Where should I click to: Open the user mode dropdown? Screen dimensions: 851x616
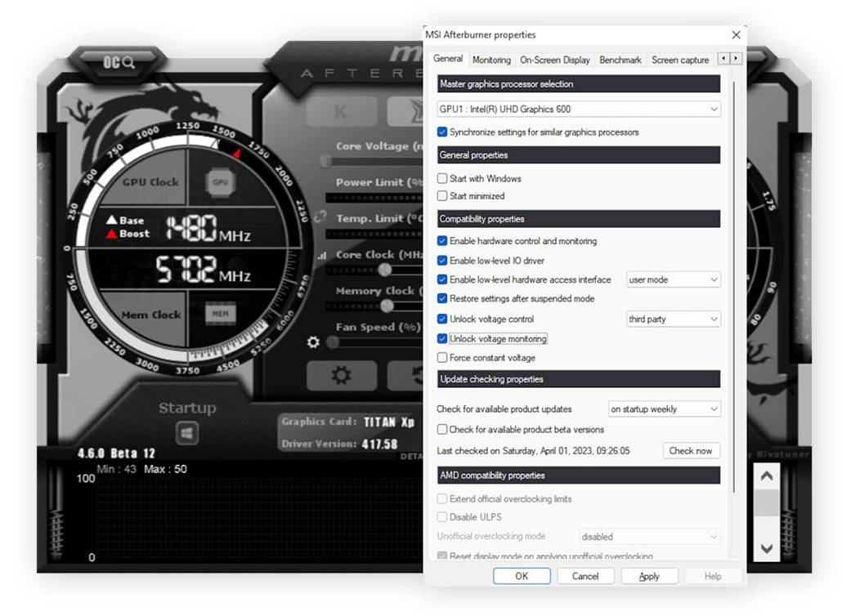(x=673, y=279)
